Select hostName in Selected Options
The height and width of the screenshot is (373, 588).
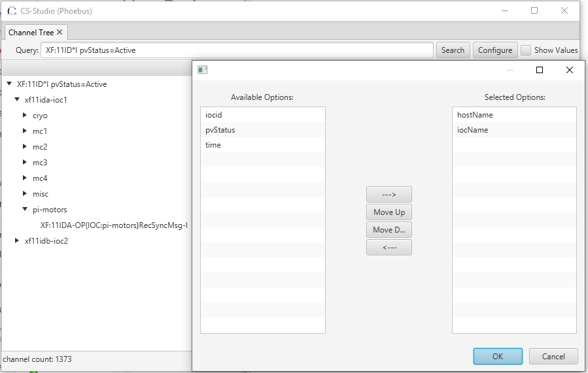[x=475, y=115]
